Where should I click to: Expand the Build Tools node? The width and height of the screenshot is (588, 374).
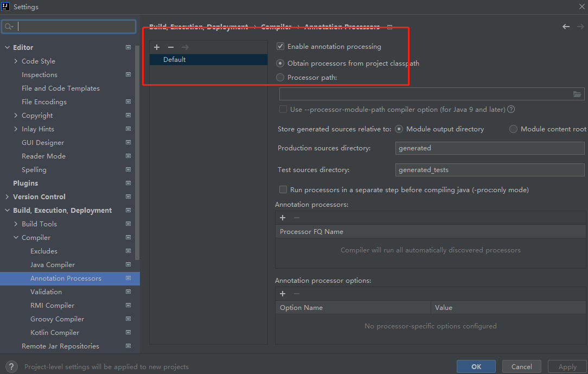click(x=16, y=224)
